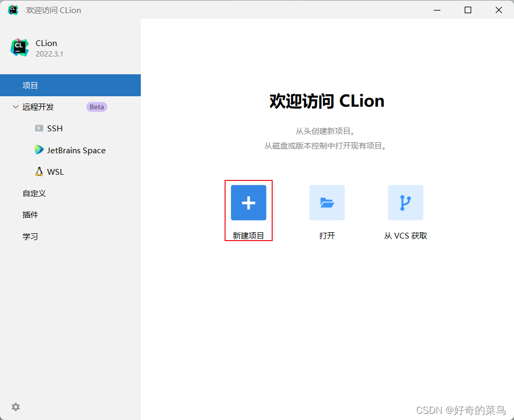Screen dimensions: 514x420
Task: Select the 项目 sidebar item
Action: 30,85
